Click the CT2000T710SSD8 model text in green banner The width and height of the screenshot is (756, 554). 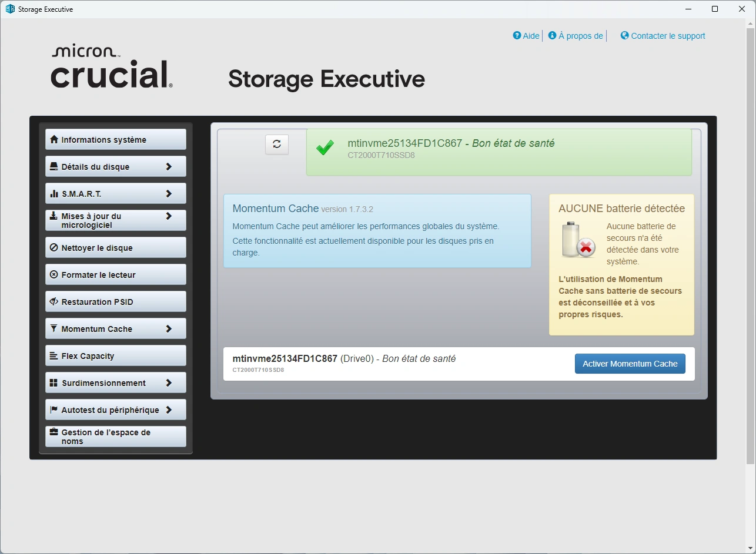(x=382, y=156)
